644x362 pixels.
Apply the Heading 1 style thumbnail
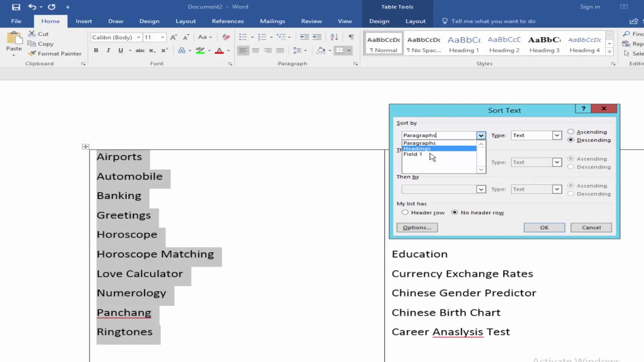coord(464,44)
